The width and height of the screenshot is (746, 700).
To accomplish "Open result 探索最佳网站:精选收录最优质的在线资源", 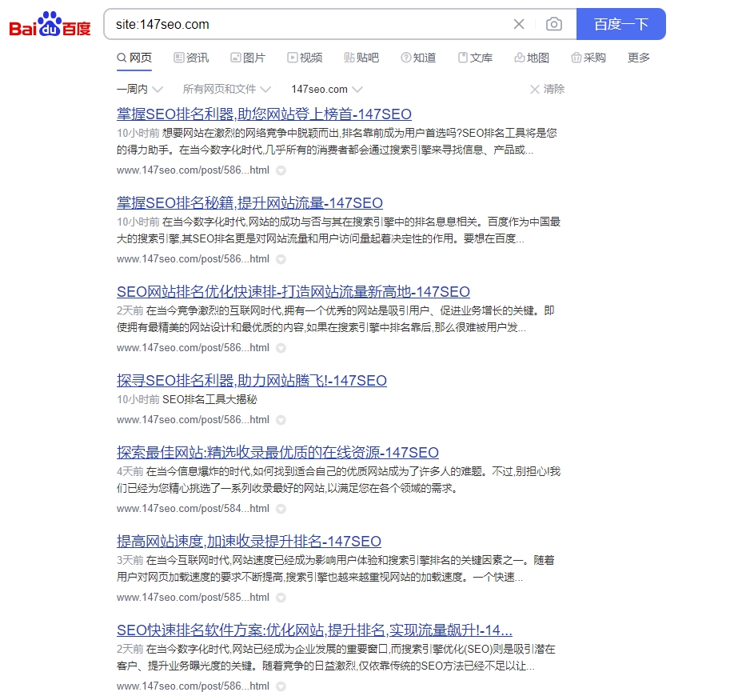I will pyautogui.click(x=277, y=453).
